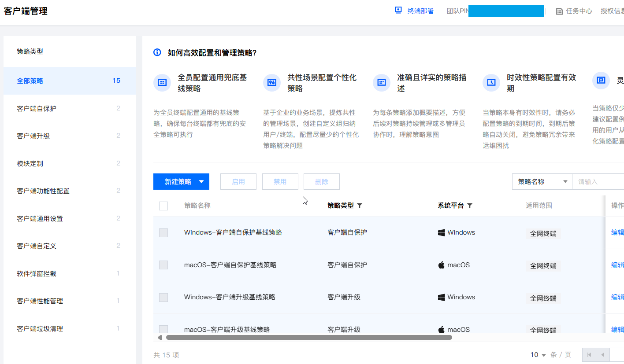The height and width of the screenshot is (364, 624).
Task: Check the macOS-客户端自保护基线策略 row checkbox
Action: [x=163, y=265]
